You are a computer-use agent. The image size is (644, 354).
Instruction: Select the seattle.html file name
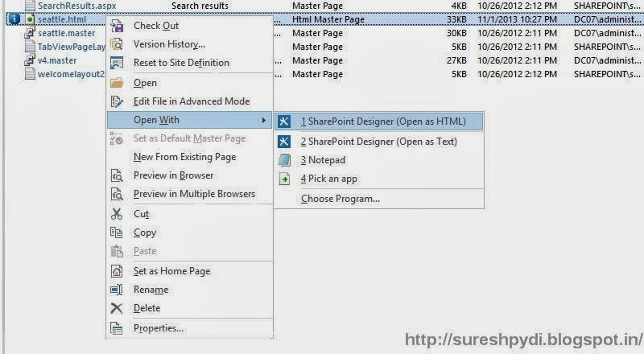[62, 19]
